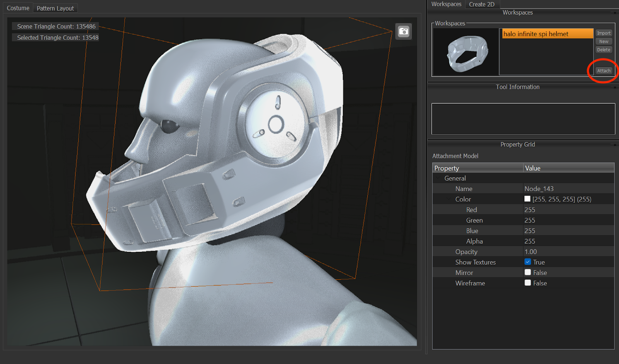Image resolution: width=619 pixels, height=364 pixels.
Task: Open the Pattern Layout tab
Action: pyautogui.click(x=55, y=8)
